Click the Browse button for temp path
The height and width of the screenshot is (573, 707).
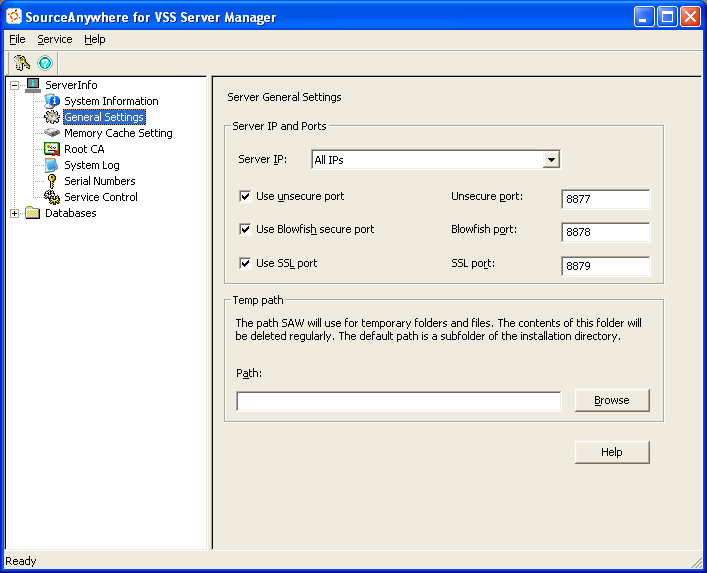[x=612, y=400]
